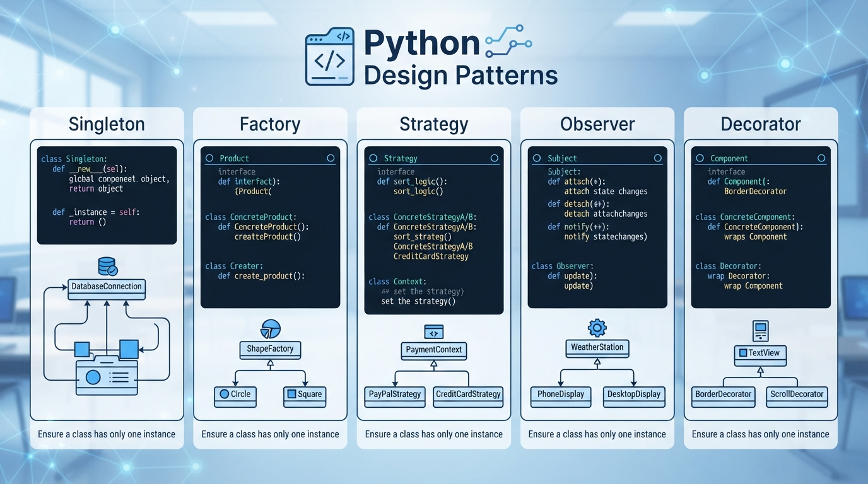868x484 pixels.
Task: Click the device icon above TextView
Action: (x=761, y=331)
